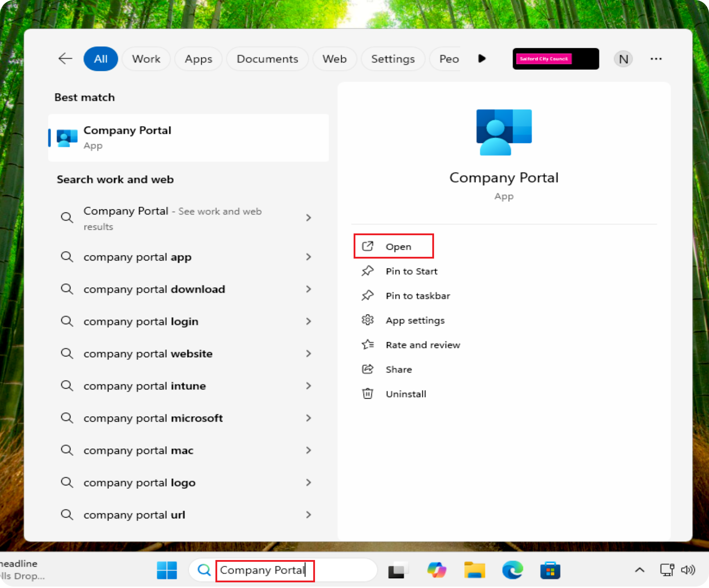Search web for company portal url
The width and height of the screenshot is (709, 588).
[x=134, y=515]
